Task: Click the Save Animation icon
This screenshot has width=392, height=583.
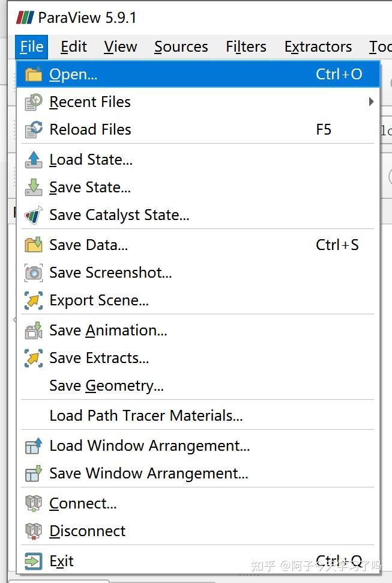Action: (34, 331)
